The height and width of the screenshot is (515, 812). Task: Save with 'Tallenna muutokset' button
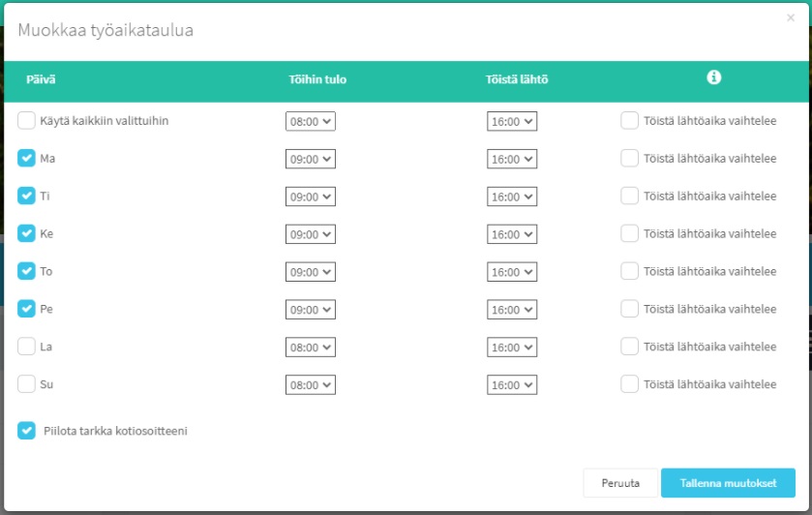pyautogui.click(x=728, y=483)
